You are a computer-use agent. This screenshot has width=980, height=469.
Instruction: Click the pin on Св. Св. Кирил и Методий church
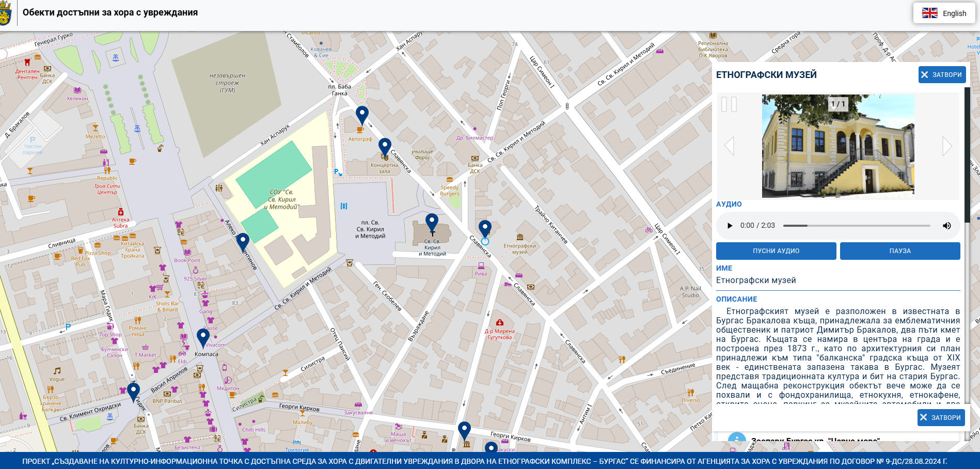click(432, 222)
